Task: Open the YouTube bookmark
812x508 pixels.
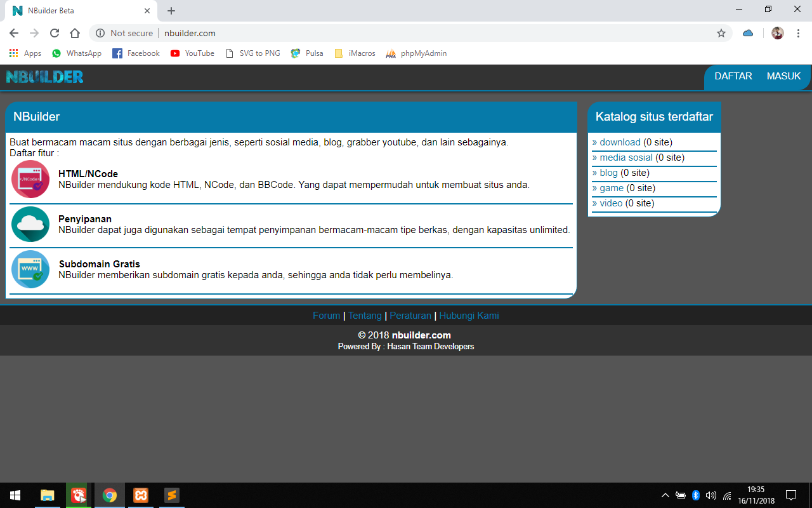Action: 192,53
